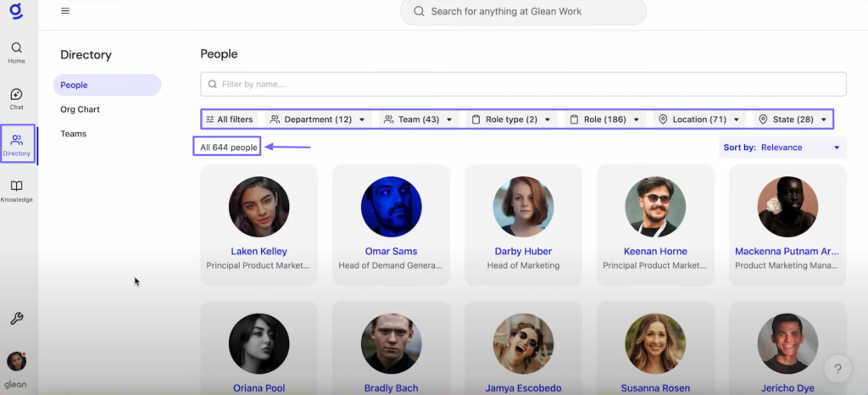Image resolution: width=868 pixels, height=395 pixels.
Task: Select Directory in the sidebar
Action: tap(17, 145)
